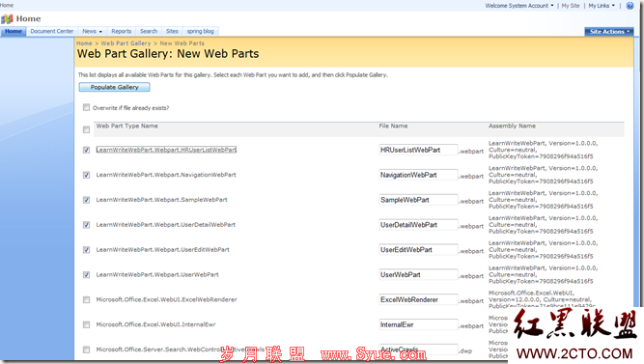The height and width of the screenshot is (364, 644).
Task: Click the New Web Parts breadcrumb text
Action: click(182, 43)
